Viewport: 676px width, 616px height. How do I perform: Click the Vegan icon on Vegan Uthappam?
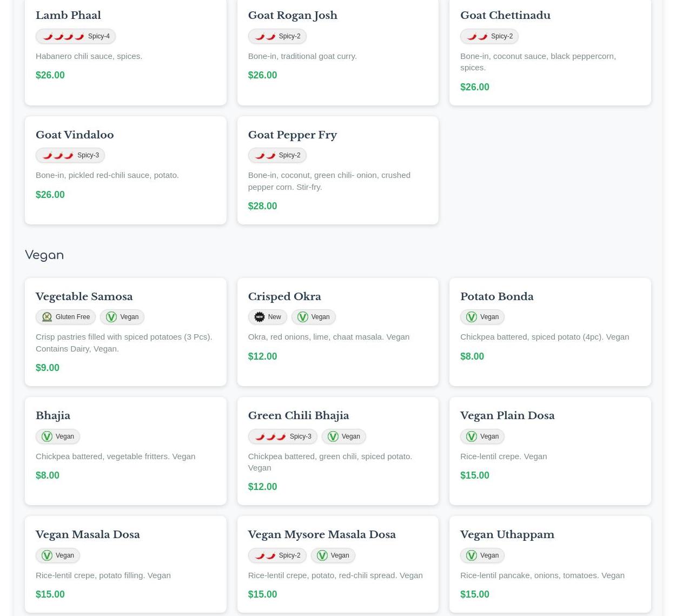click(472, 555)
